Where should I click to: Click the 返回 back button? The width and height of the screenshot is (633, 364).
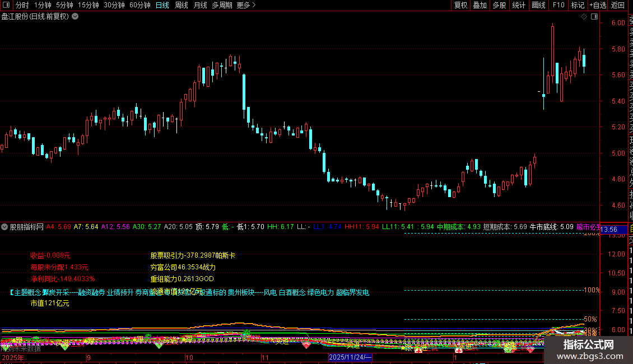618,5
